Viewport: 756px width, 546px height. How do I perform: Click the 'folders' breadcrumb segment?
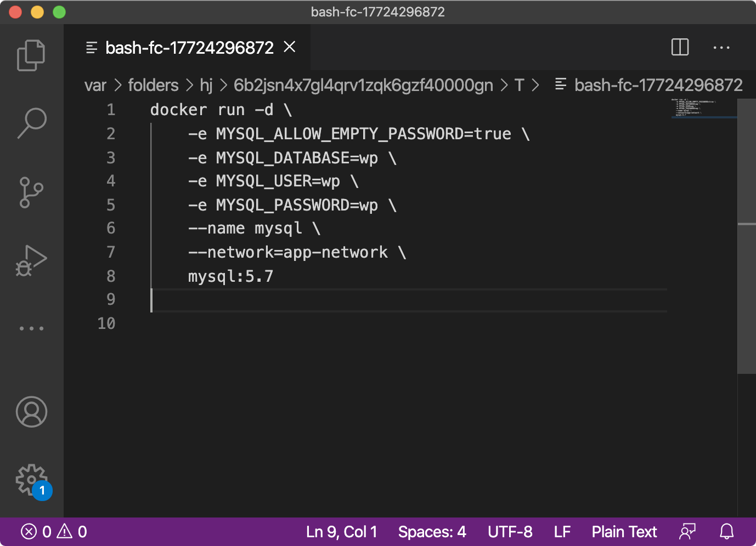click(153, 86)
